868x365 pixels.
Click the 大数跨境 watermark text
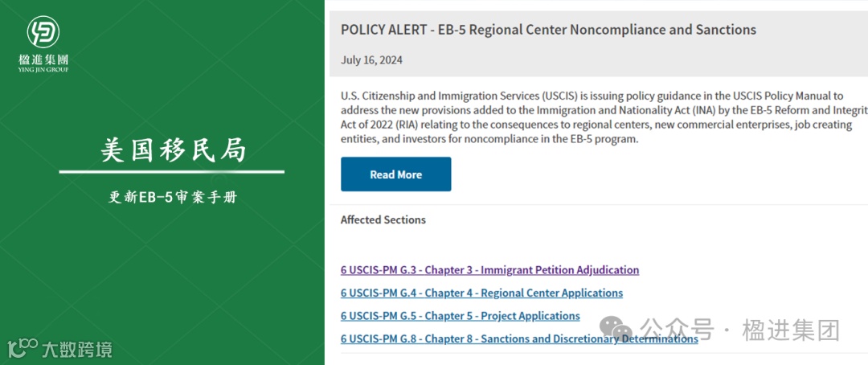[x=77, y=349]
